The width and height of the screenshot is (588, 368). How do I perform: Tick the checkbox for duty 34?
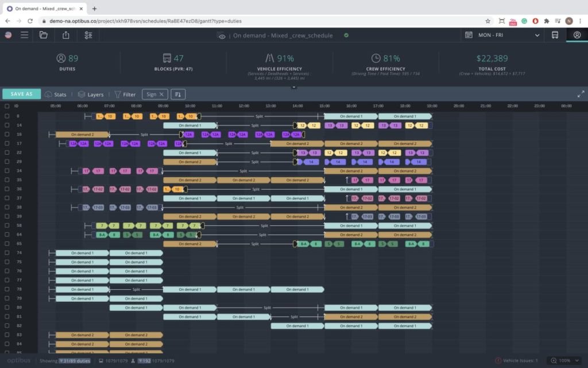[7, 171]
